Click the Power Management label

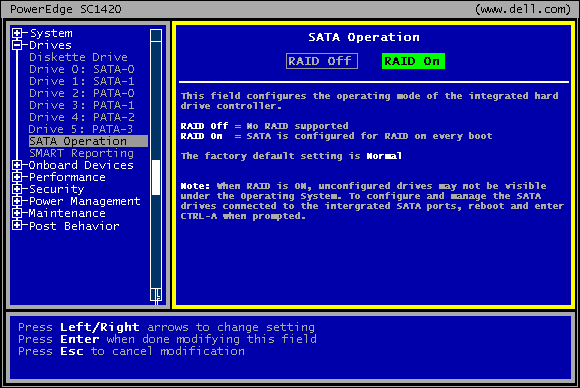pos(85,201)
